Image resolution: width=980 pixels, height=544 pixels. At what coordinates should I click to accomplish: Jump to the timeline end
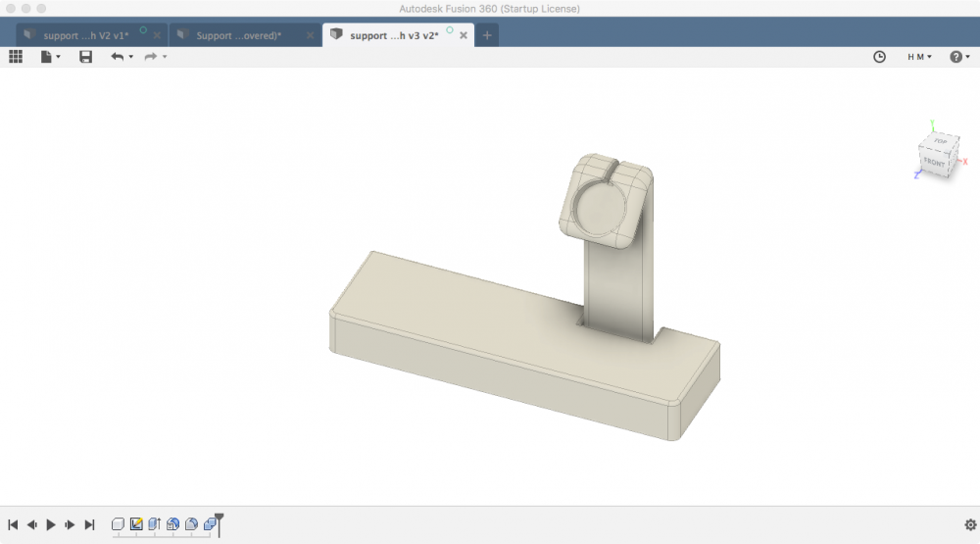89,524
